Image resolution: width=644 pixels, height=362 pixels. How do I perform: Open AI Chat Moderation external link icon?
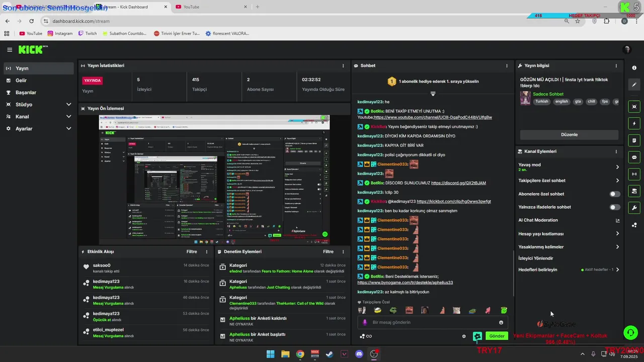click(x=617, y=220)
